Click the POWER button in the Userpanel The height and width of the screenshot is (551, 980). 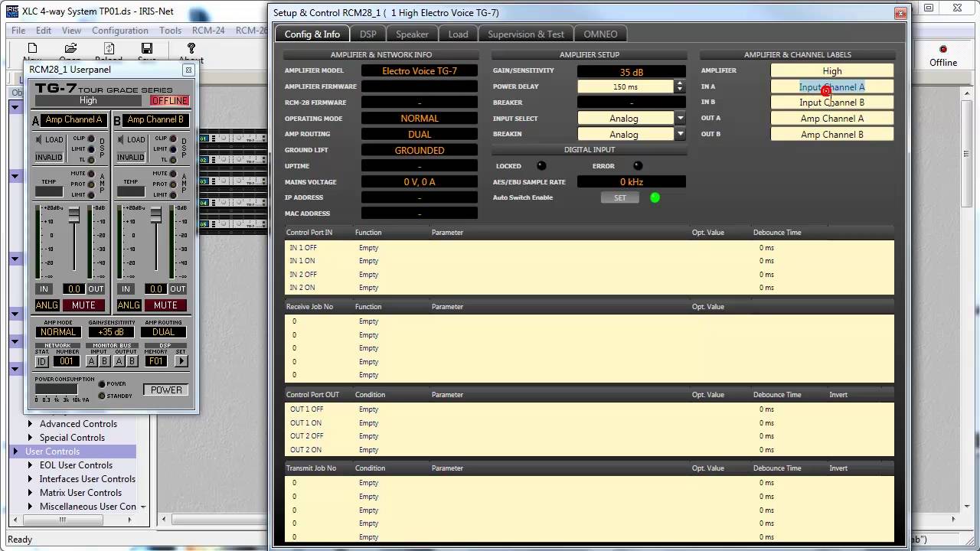tap(166, 390)
